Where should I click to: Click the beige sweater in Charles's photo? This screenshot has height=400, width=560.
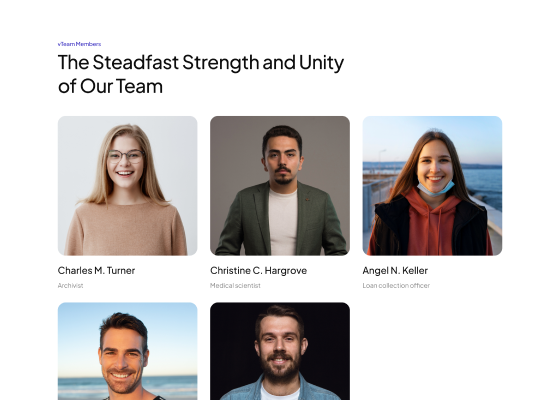(126, 229)
